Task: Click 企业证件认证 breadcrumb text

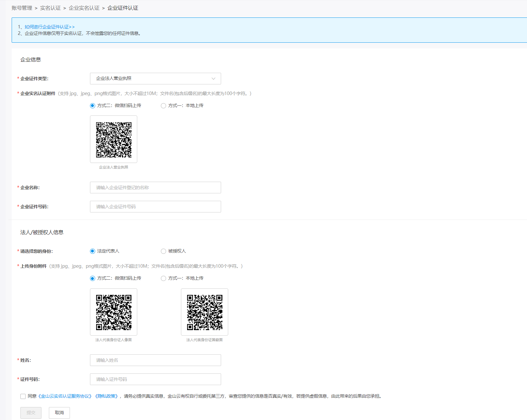Action: (123, 8)
